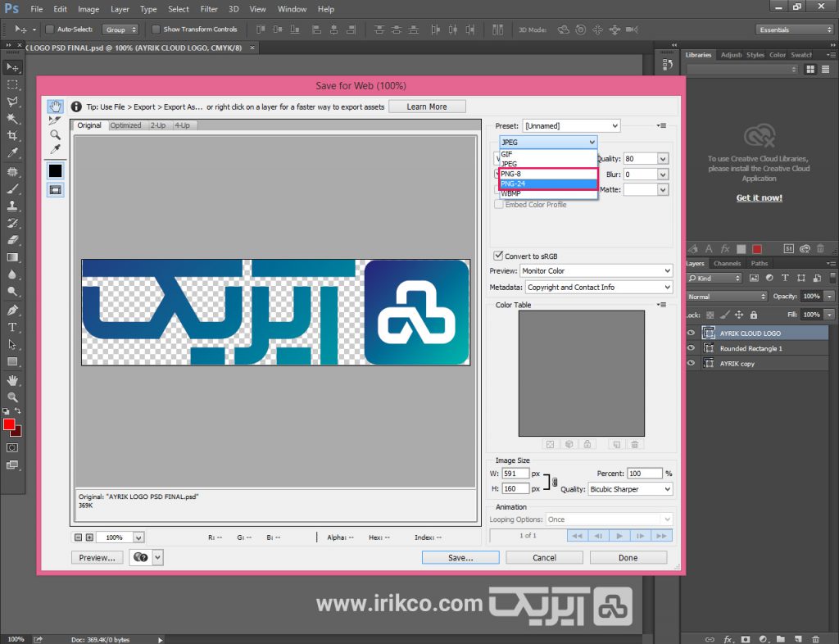Open the Metadata dropdown
Viewport: 839px width, 644px height.
pos(597,288)
